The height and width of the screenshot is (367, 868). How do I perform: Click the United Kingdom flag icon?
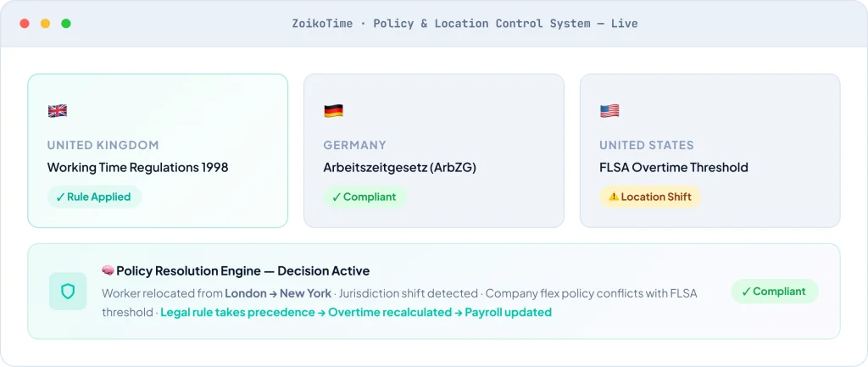[58, 111]
